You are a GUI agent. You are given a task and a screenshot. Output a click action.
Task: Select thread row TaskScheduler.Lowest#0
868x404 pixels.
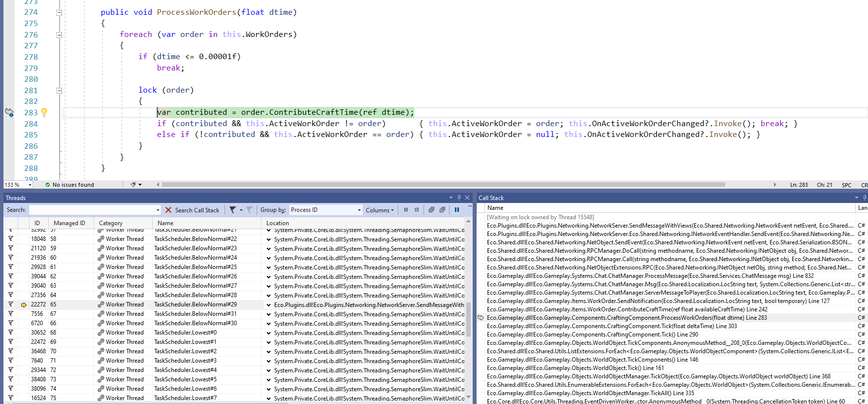[234, 333]
